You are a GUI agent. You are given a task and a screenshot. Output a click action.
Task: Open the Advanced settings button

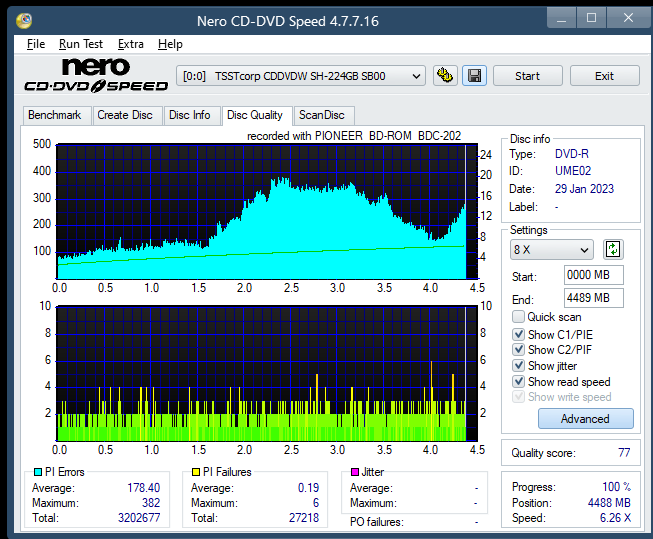(586, 419)
